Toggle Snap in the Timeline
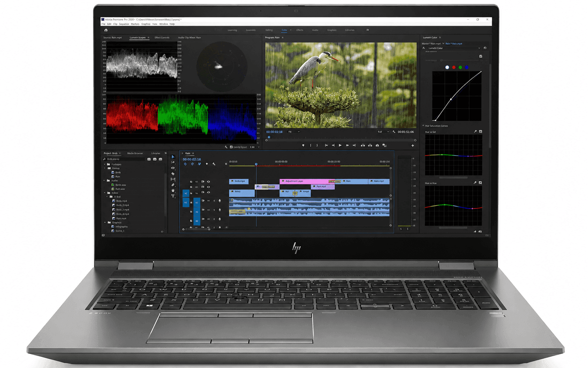Screen dimensions: 588x368 pyautogui.click(x=192, y=164)
